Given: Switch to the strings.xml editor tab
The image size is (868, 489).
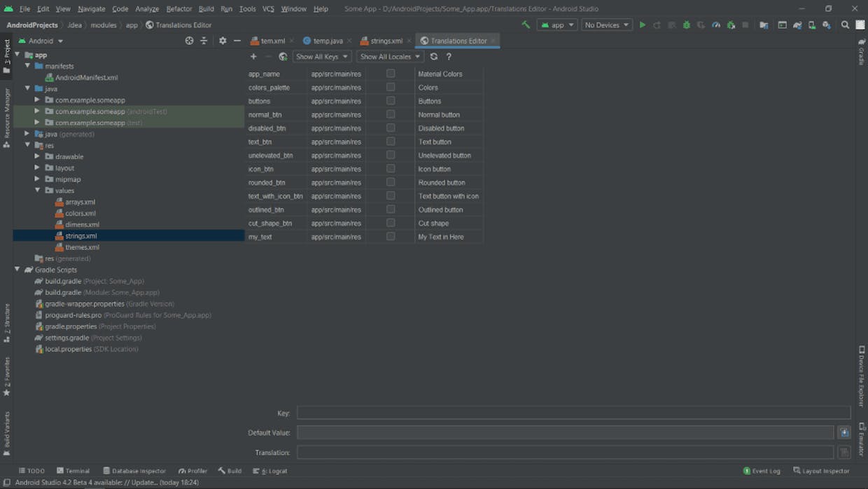Looking at the screenshot, I should (x=385, y=41).
